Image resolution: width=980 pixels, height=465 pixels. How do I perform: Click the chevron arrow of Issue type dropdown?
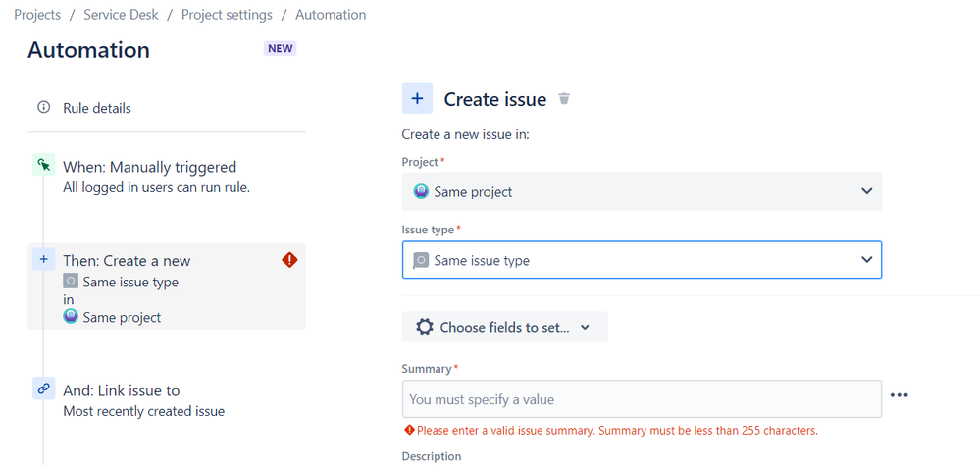866,259
